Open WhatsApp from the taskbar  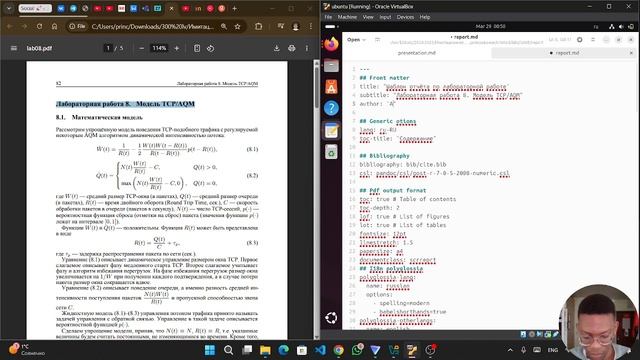pos(357,350)
